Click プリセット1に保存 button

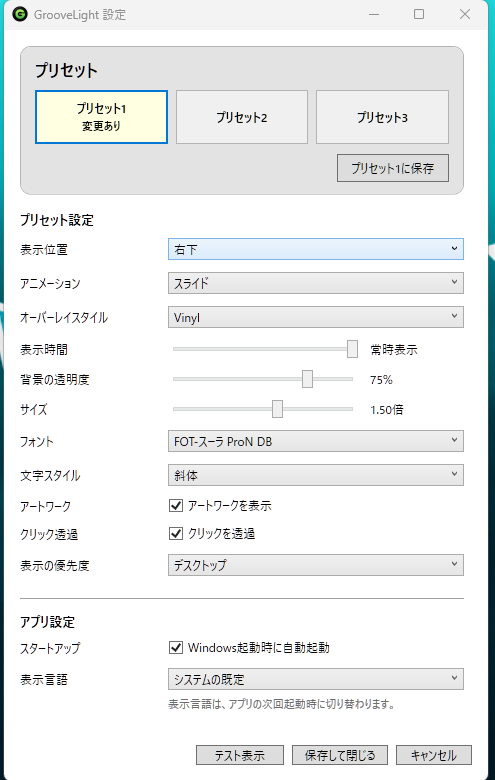pyautogui.click(x=393, y=168)
